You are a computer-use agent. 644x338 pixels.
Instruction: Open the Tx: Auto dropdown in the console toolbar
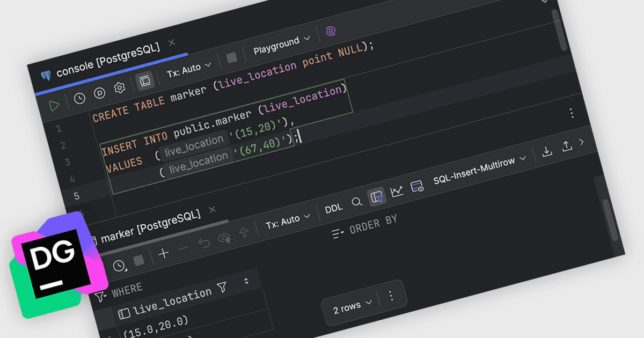(x=189, y=69)
